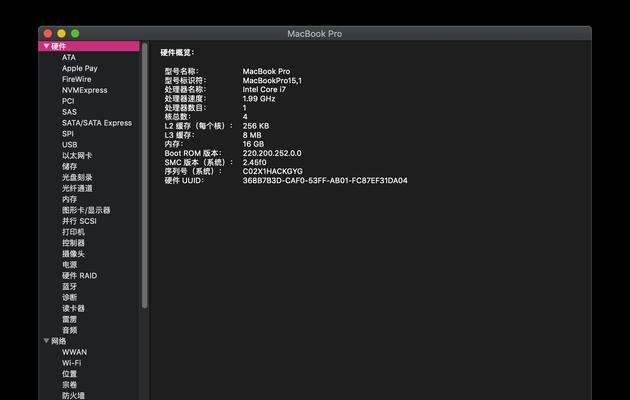Open the 摄像头 entry
The width and height of the screenshot is (630, 400).
pyautogui.click(x=73, y=253)
